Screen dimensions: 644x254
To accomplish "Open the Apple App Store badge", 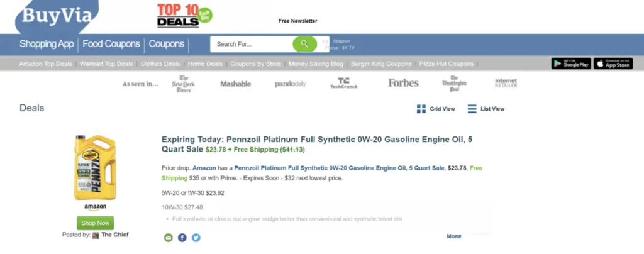I will click(613, 63).
